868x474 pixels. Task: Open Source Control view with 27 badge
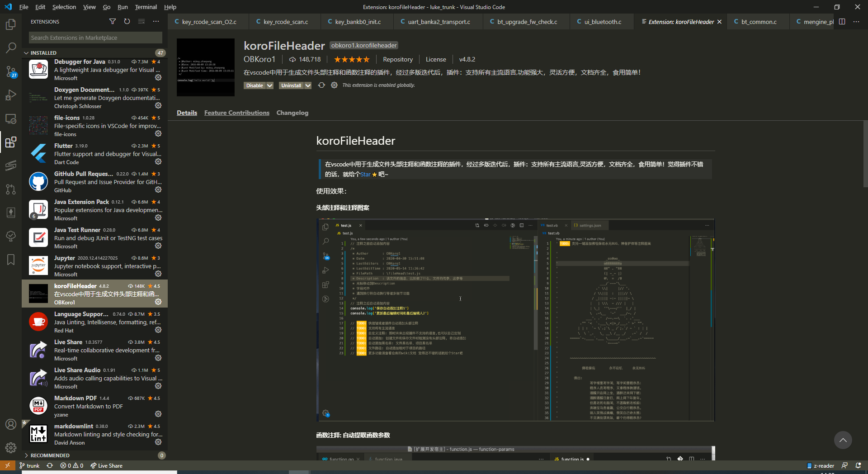pos(11,71)
